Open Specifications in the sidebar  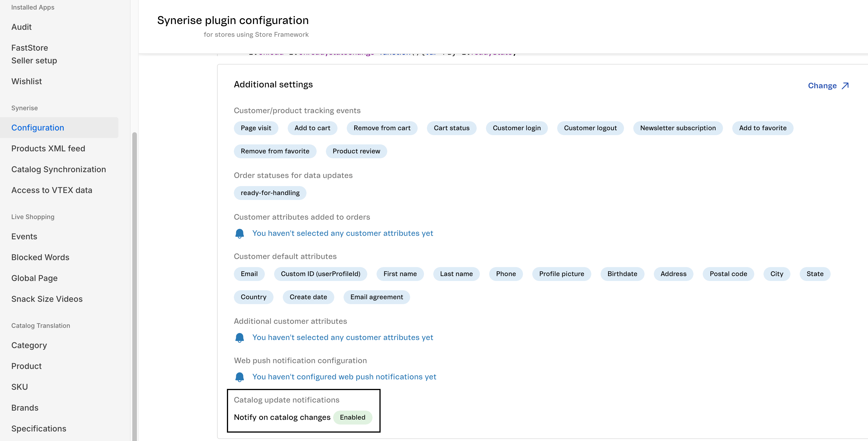point(39,429)
